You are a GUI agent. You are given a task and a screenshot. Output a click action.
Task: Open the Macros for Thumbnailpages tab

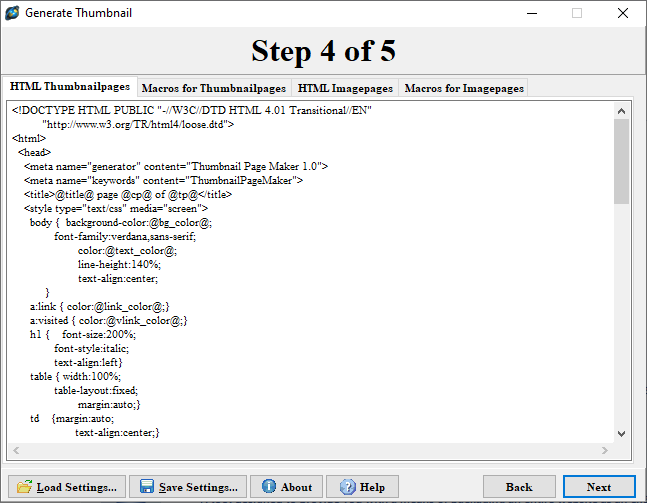click(x=214, y=88)
